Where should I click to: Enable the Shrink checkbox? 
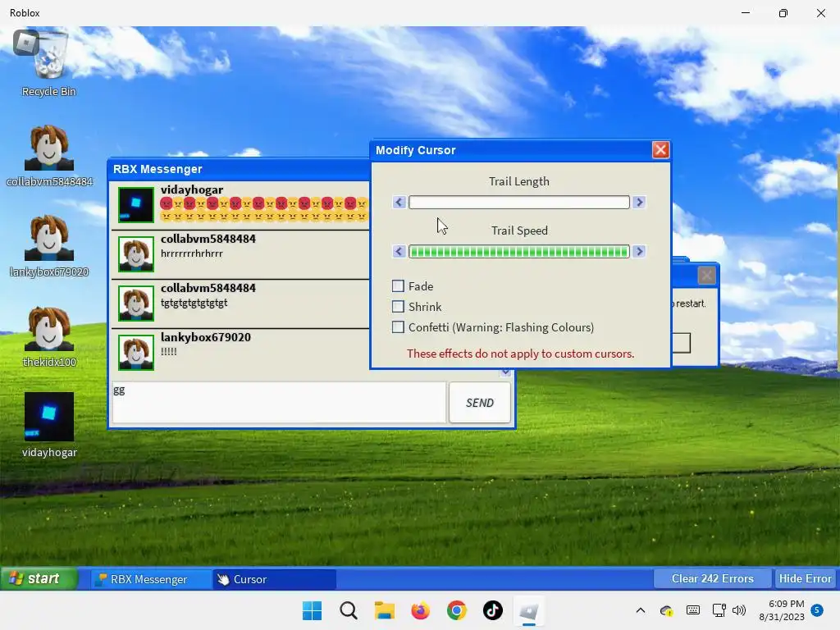pos(398,307)
